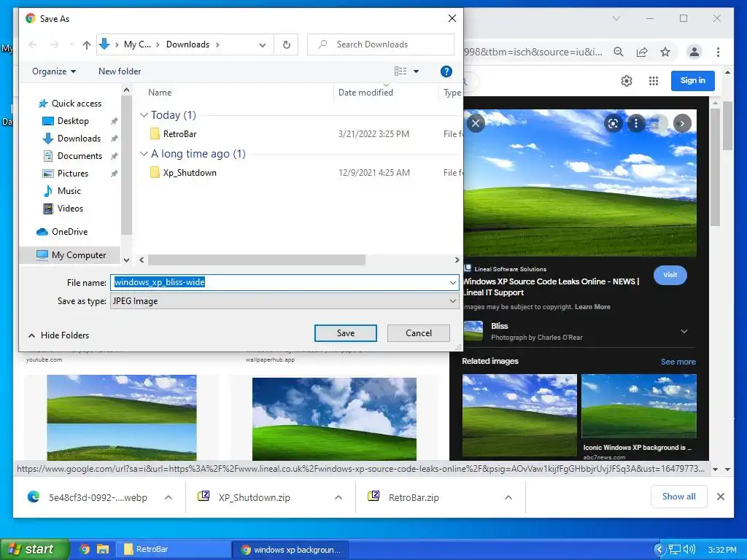Close the image preview panel
747x560 pixels.
tap(476, 123)
